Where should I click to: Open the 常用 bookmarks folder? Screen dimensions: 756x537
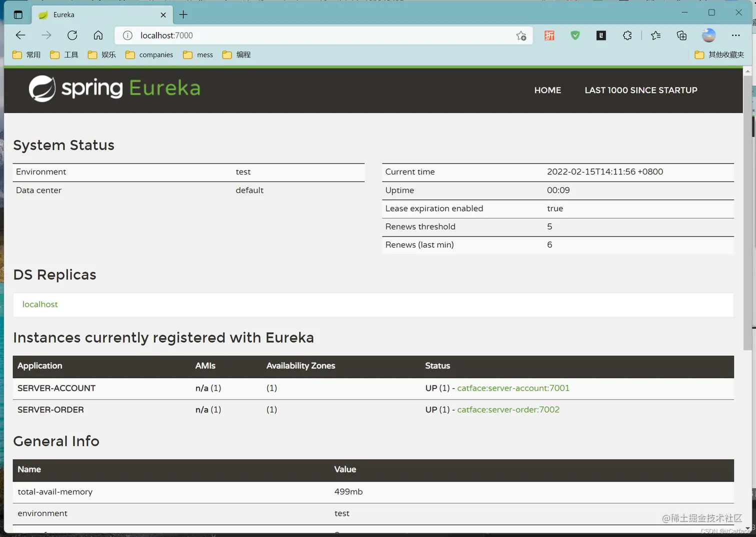coord(26,55)
